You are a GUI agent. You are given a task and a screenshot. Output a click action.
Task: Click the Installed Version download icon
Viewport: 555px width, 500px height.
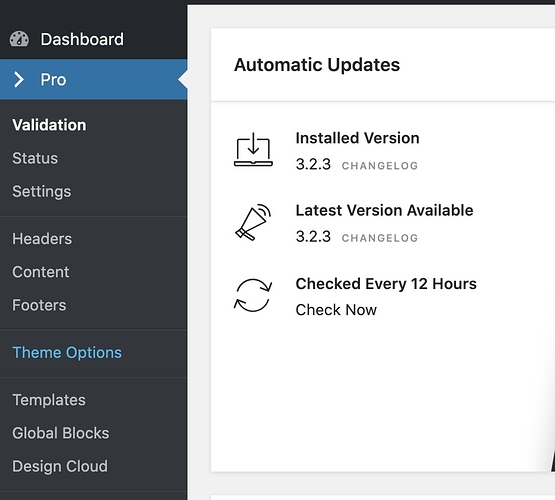[253, 150]
